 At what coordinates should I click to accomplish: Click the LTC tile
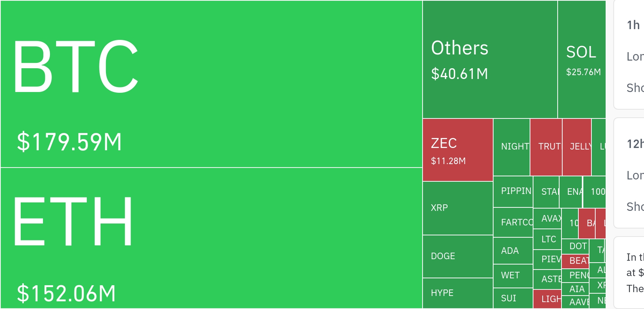tap(547, 239)
